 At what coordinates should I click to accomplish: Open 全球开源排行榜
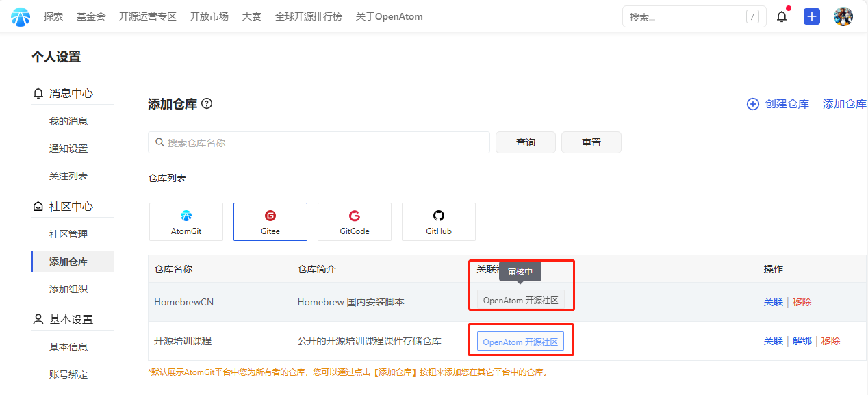tap(309, 16)
